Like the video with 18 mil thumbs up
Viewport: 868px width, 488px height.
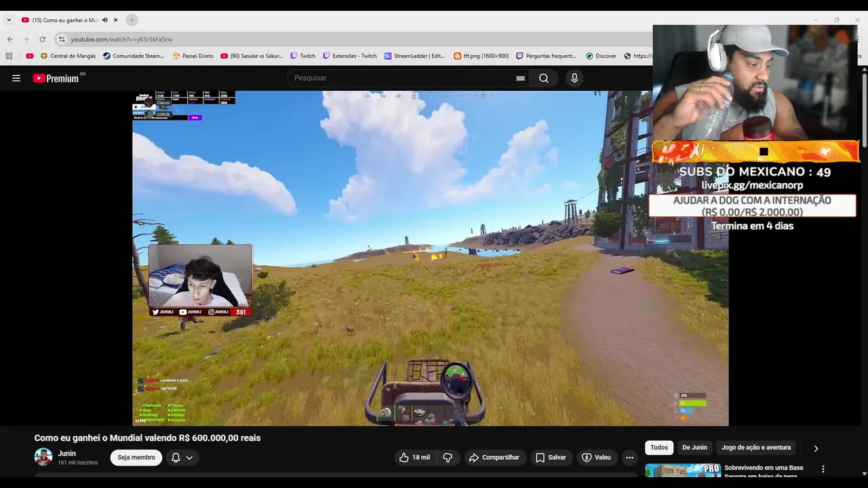coord(414,457)
